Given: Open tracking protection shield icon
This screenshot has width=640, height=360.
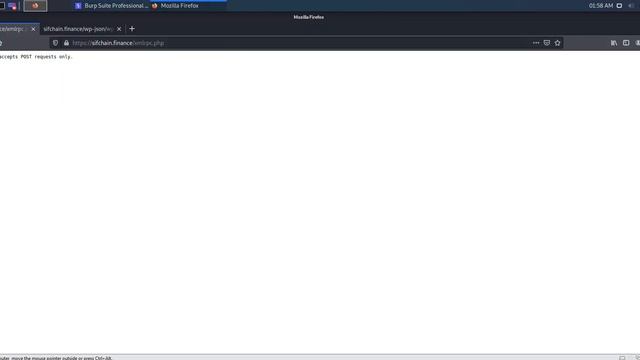Looking at the screenshot, I should [56, 43].
